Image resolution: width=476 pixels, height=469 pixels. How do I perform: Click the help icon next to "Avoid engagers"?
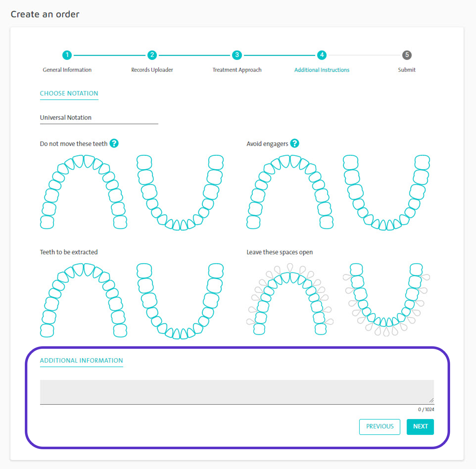tap(295, 143)
